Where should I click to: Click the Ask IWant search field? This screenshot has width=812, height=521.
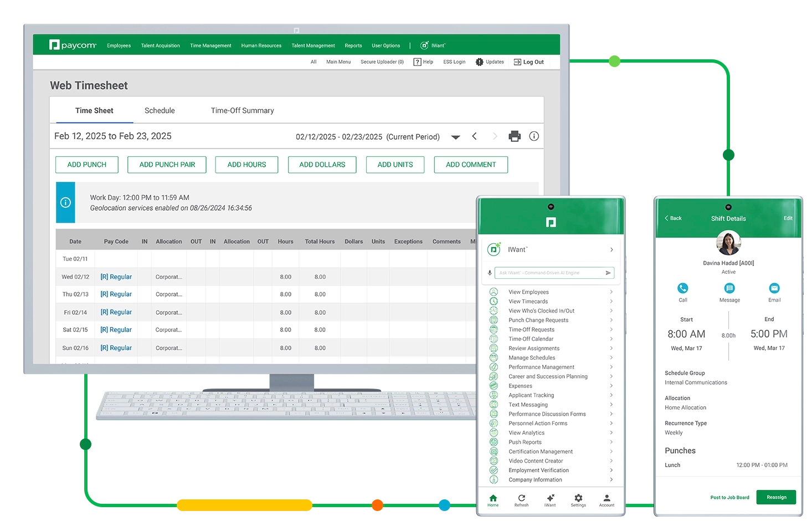pos(548,273)
